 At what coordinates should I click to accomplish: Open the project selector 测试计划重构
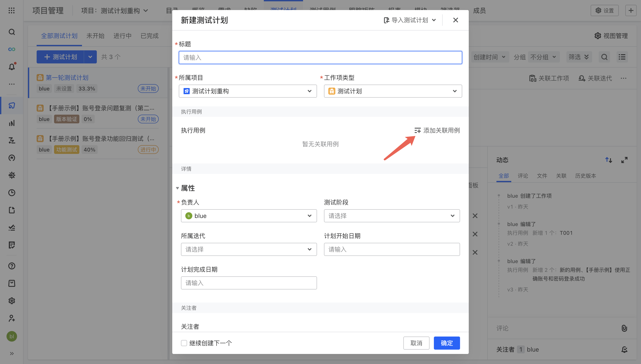[114, 11]
